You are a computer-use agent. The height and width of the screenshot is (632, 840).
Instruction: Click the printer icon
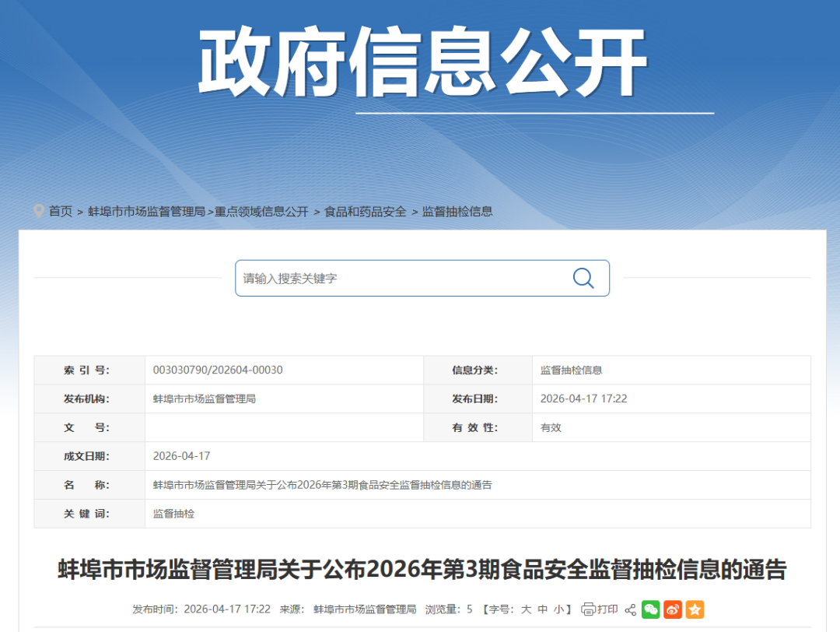click(589, 609)
